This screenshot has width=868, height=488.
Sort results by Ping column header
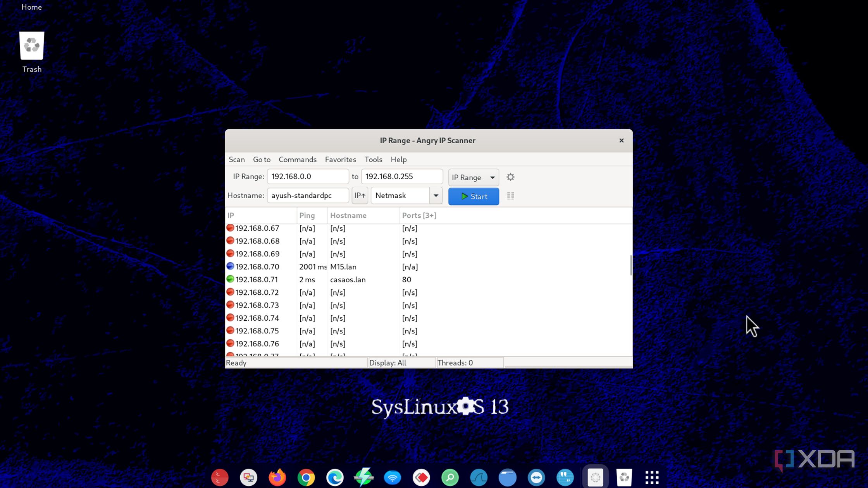(312, 215)
